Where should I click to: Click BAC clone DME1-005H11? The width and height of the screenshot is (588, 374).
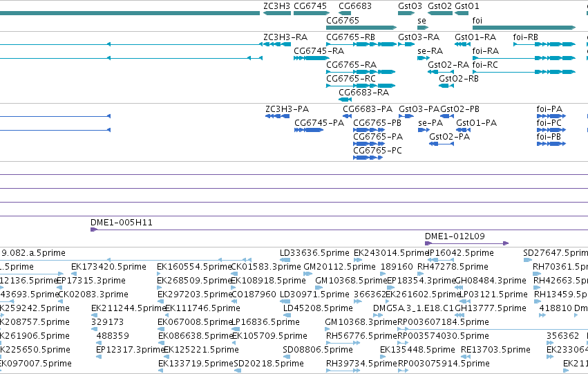(x=122, y=223)
